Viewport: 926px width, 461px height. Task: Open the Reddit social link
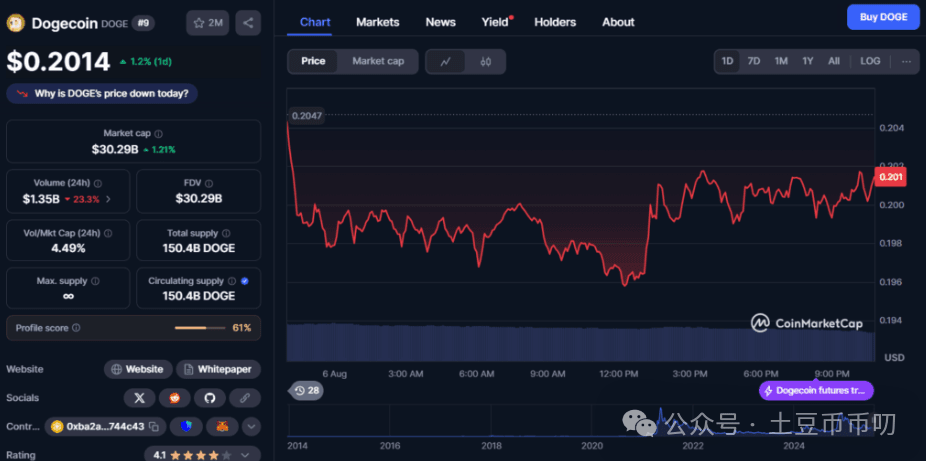coord(175,398)
